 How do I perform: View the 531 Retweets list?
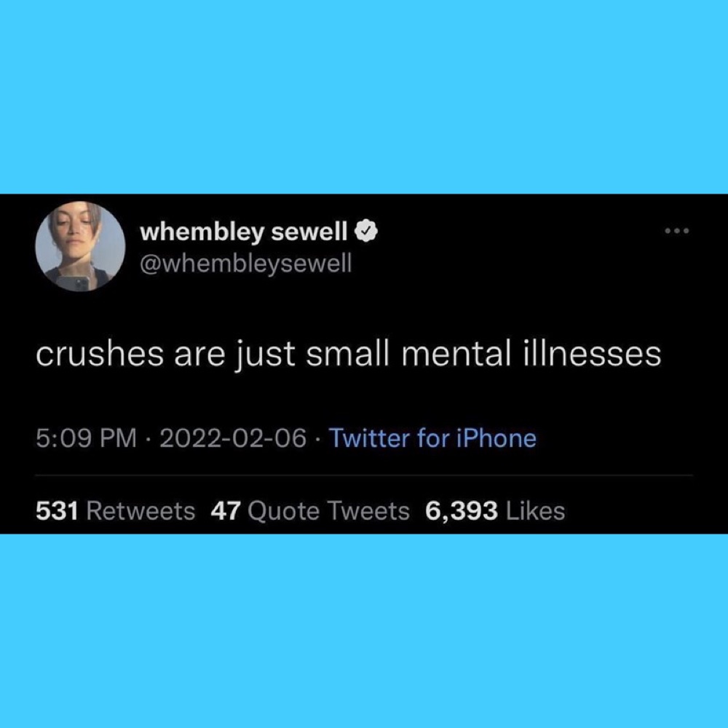tap(116, 511)
